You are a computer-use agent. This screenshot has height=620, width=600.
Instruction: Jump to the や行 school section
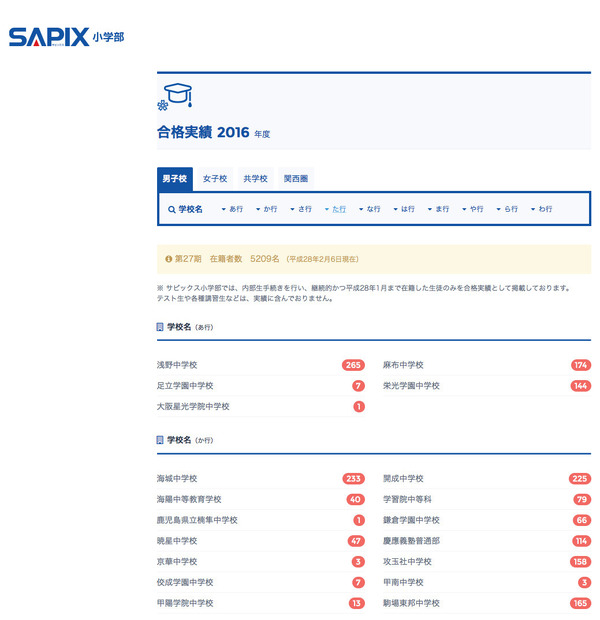tap(473, 209)
